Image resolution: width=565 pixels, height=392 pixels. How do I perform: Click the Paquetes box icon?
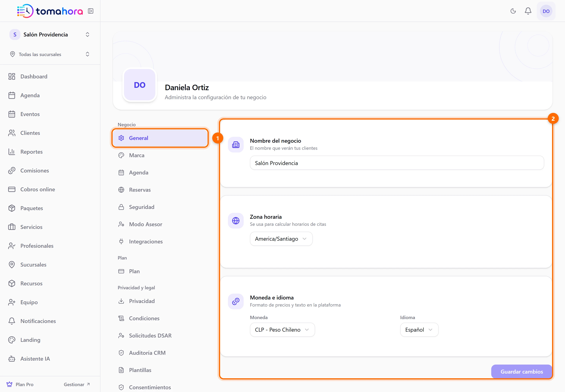tap(12, 208)
